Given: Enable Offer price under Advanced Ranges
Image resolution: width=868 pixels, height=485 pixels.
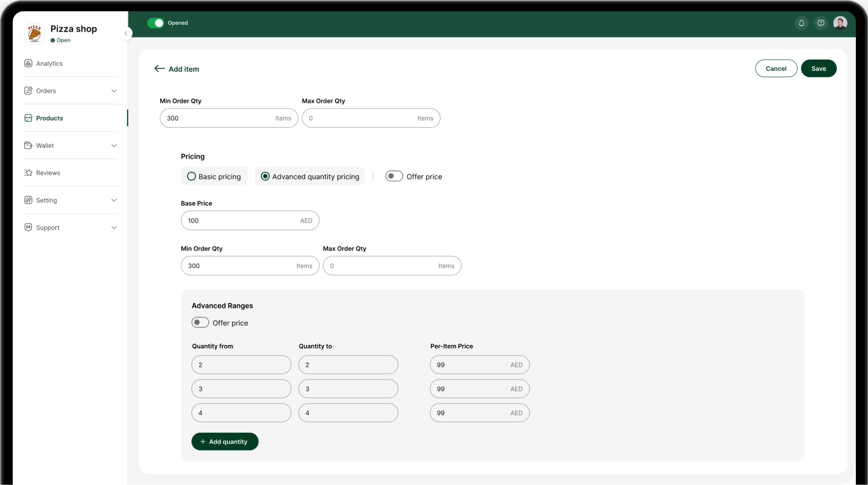Looking at the screenshot, I should coord(200,322).
